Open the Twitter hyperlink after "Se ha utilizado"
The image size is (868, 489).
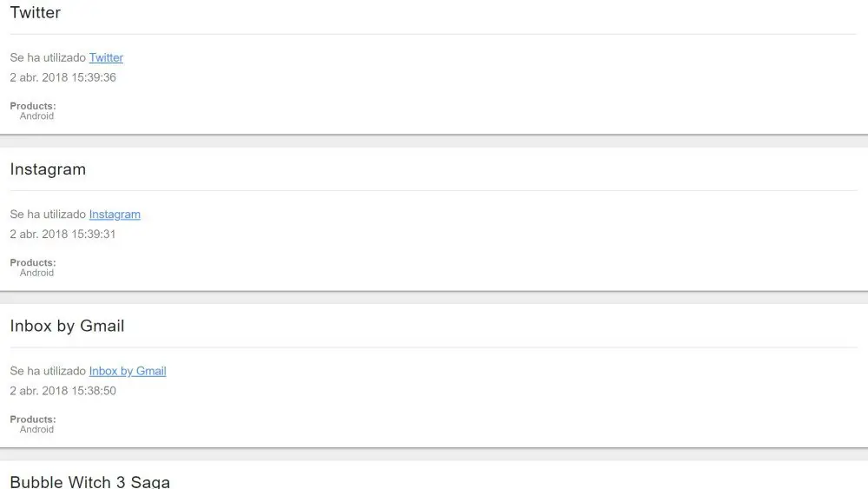tap(106, 58)
